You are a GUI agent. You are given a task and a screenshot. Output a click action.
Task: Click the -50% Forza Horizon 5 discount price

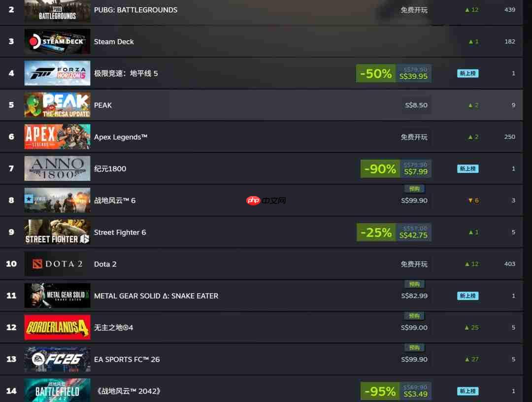(394, 73)
